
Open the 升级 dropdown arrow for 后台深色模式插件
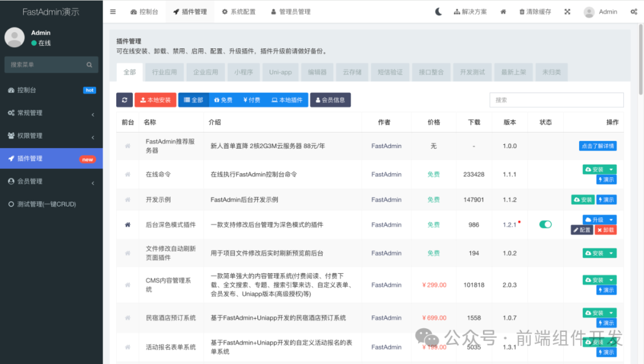click(x=611, y=220)
